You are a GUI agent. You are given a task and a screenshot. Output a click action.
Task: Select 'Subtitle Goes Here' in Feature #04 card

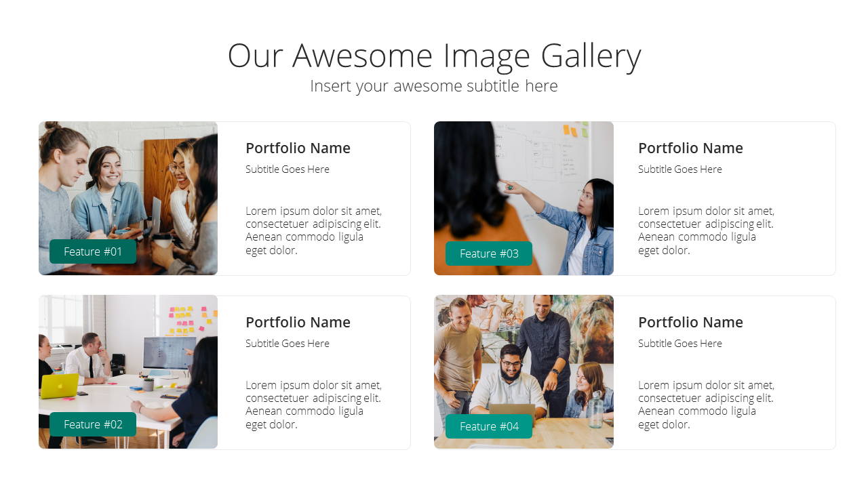(x=680, y=344)
